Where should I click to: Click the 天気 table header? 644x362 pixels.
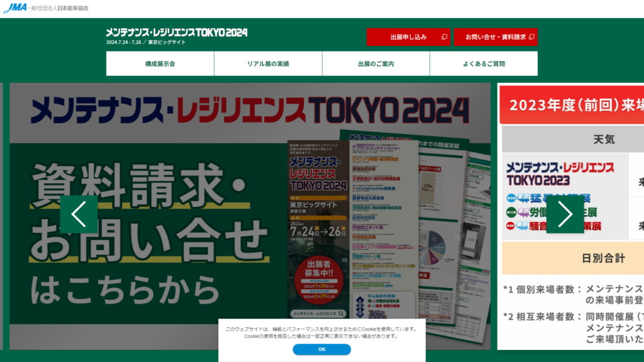(x=604, y=140)
